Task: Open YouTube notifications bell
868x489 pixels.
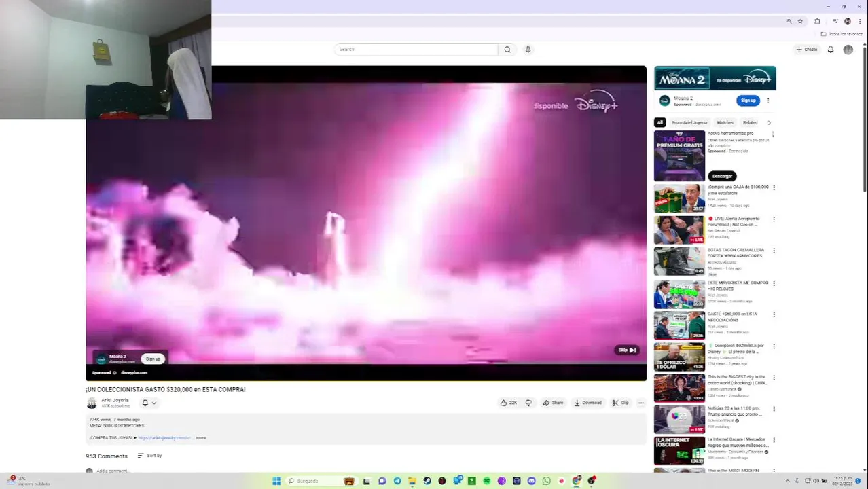Action: (830, 50)
